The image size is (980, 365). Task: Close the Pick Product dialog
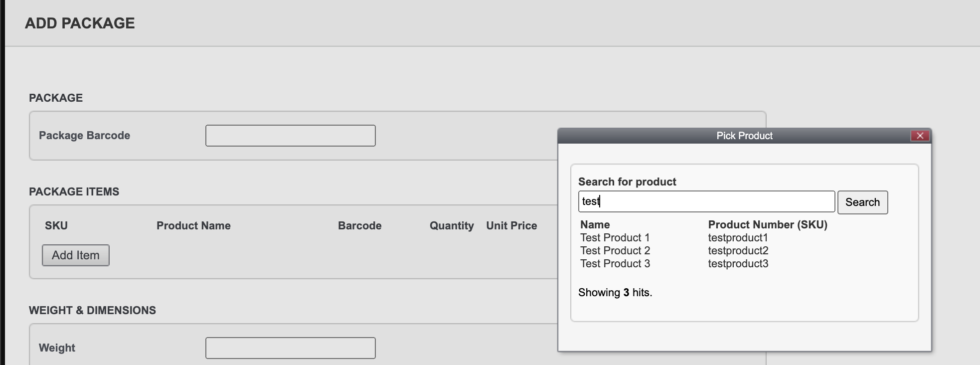(920, 136)
